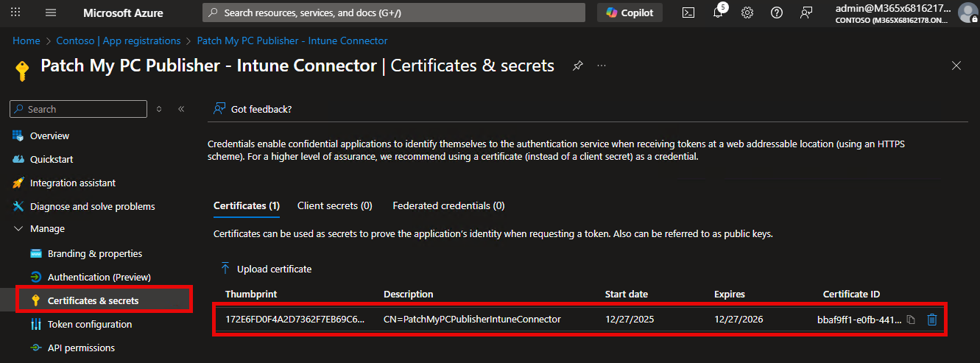Close the Certificates & secrets blade
The image size is (980, 363).
(956, 66)
